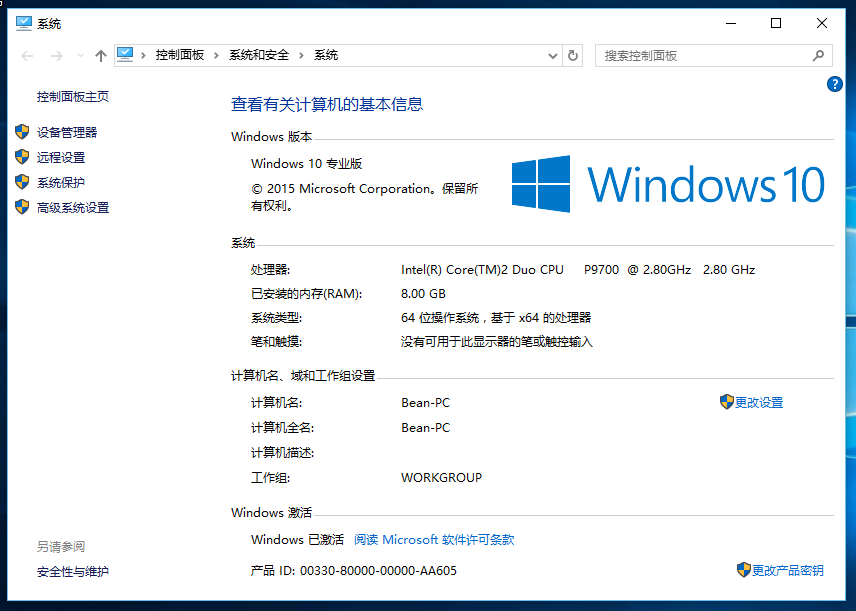Screen dimensions: 856x611
Task: Click shield icon beside 设备管理器
Action: (22, 132)
